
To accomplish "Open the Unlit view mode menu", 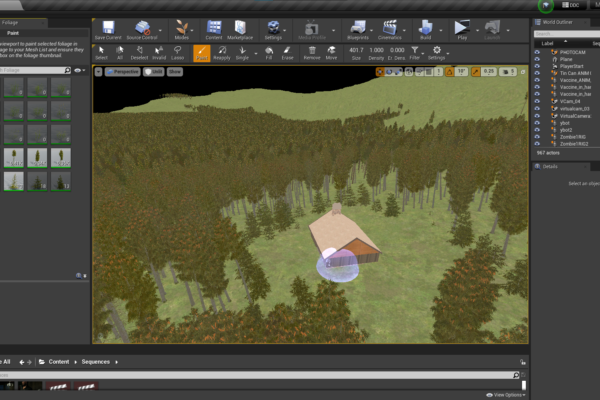I will point(153,72).
